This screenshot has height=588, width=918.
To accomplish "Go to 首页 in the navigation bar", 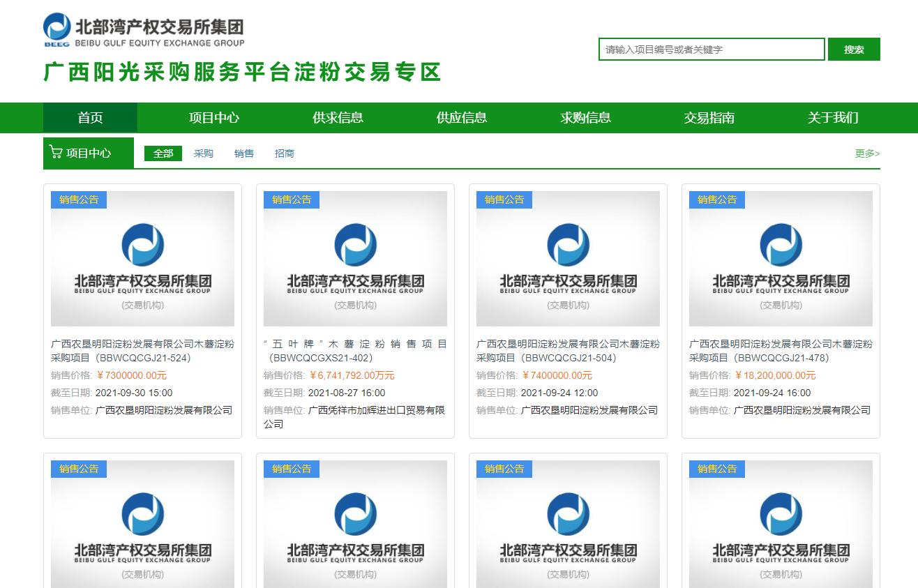I will (90, 118).
